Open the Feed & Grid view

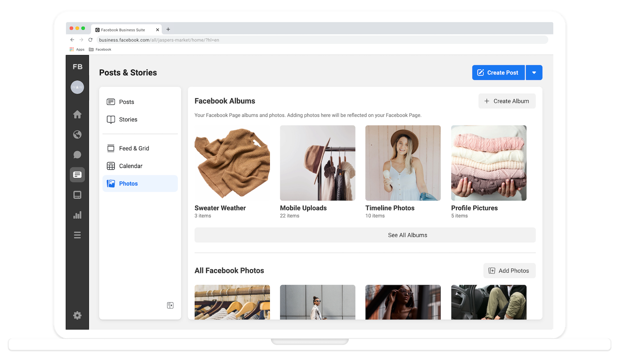(134, 148)
